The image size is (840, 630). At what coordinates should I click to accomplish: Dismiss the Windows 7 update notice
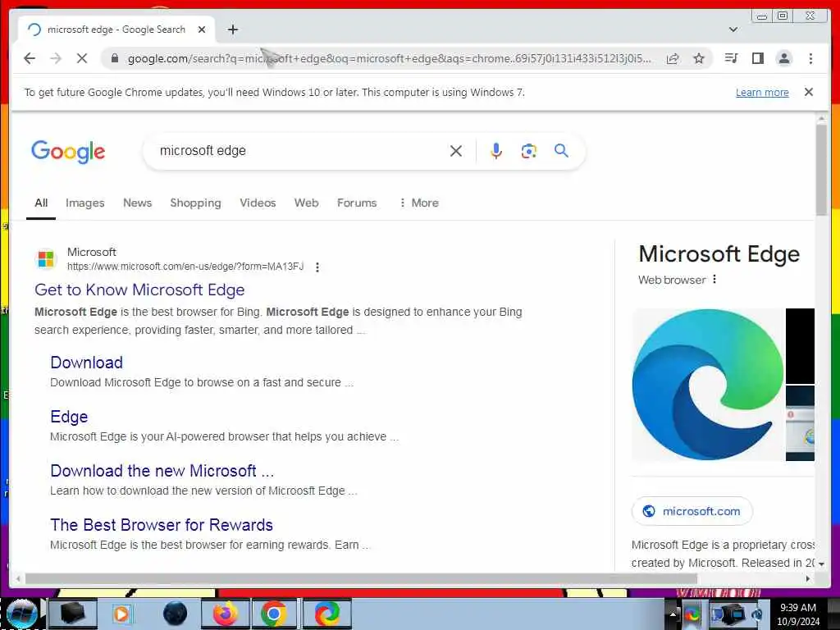[809, 92]
